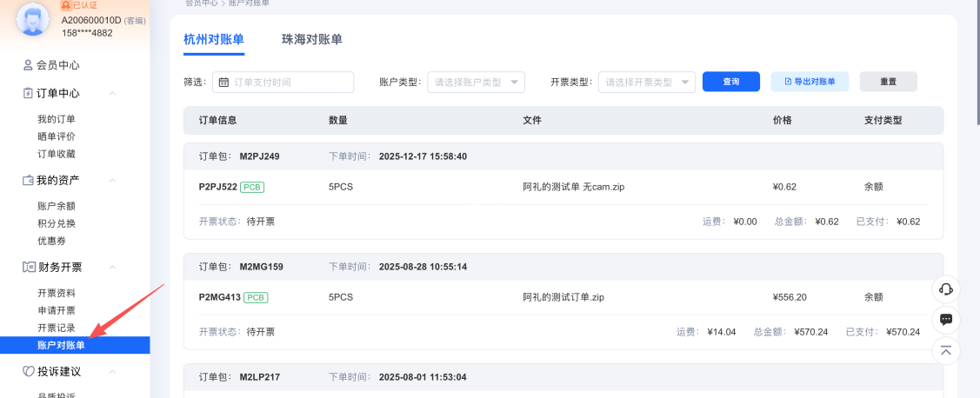
Task: Select the 杭州对账单 tab
Action: pyautogui.click(x=214, y=39)
